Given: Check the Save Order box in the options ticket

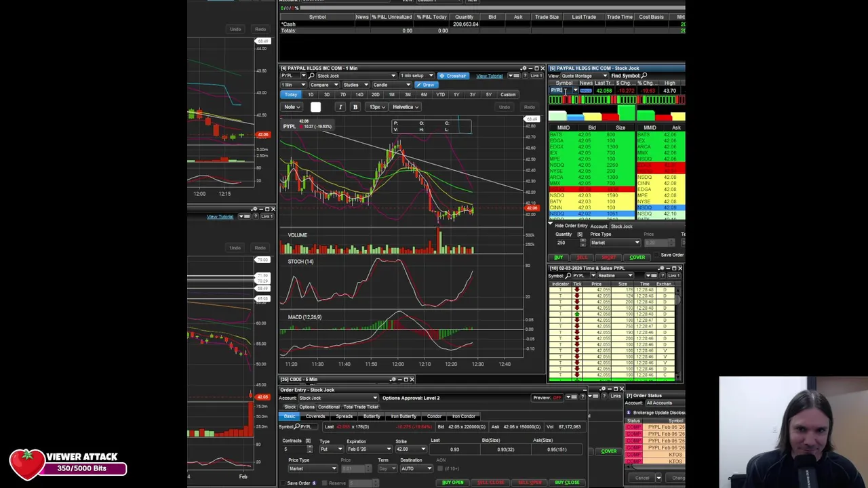Looking at the screenshot, I should pyautogui.click(x=283, y=483).
